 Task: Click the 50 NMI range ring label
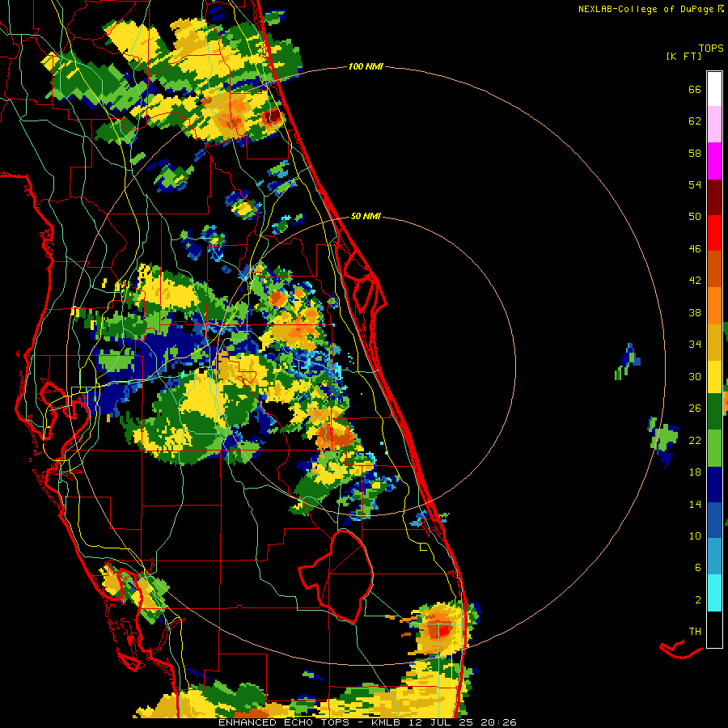[366, 216]
